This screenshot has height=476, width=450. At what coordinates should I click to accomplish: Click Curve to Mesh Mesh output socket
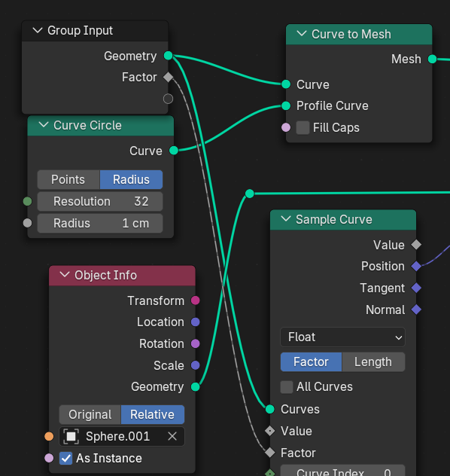[x=432, y=59]
